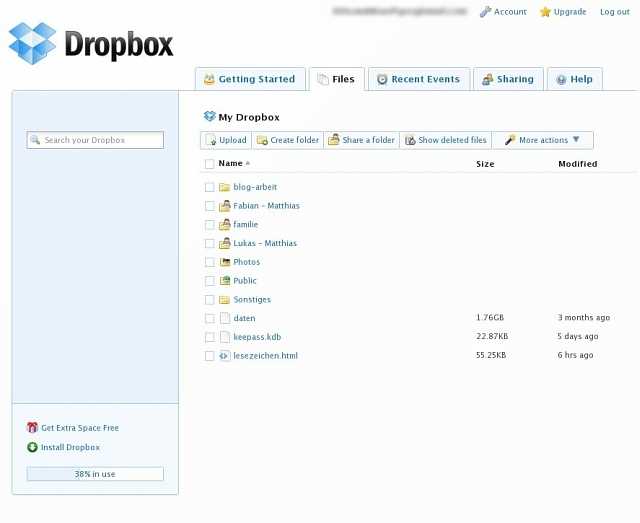Click the 1.76GB size value of daten

490,318
